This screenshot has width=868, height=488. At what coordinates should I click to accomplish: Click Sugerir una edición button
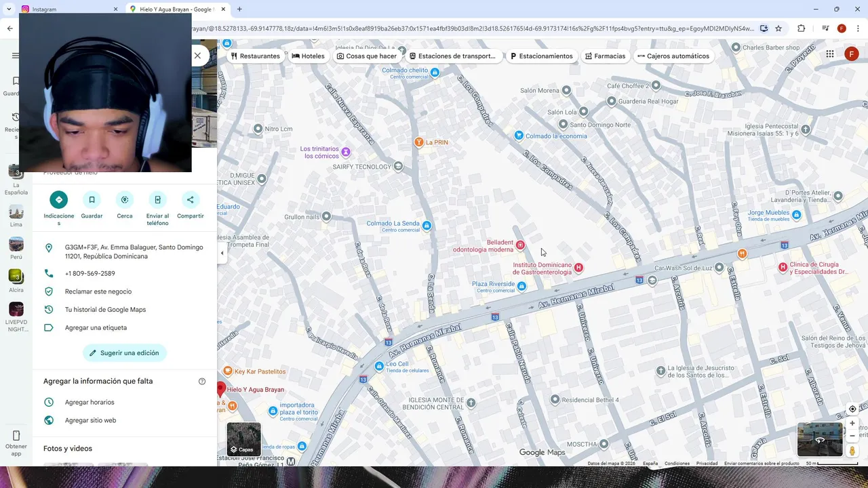[x=125, y=353]
